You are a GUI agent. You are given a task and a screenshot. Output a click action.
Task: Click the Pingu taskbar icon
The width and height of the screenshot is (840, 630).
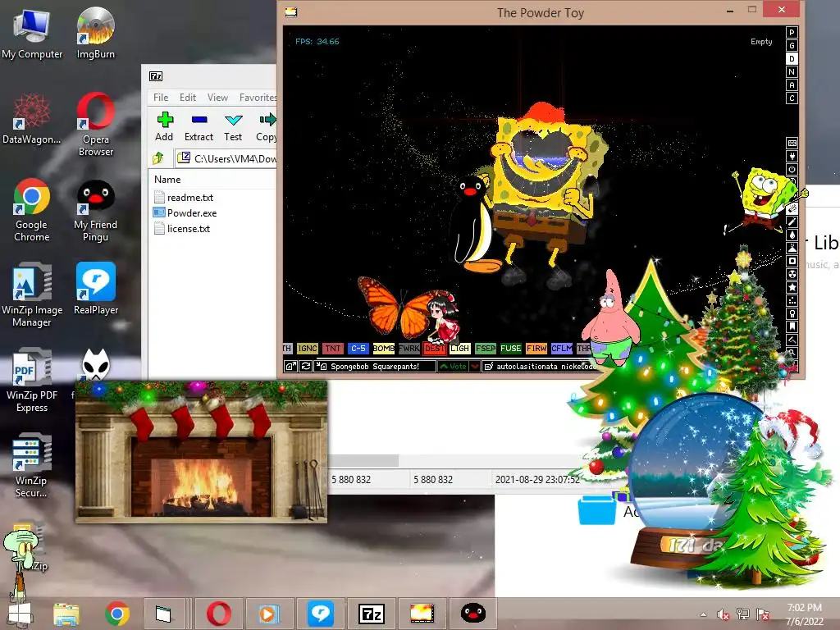click(x=473, y=614)
